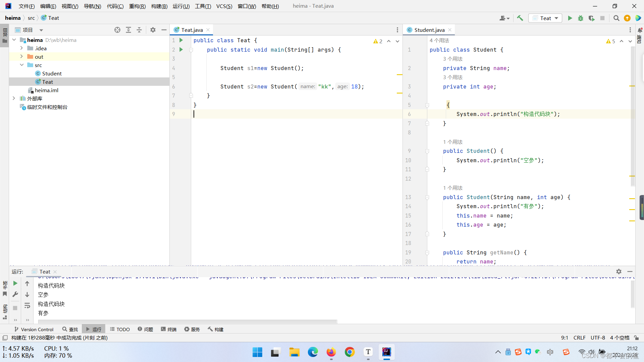Start debugging with the bug icon

point(581,18)
